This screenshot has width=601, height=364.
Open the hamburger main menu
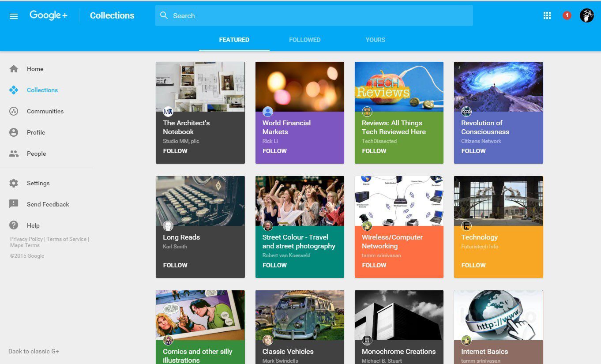coord(14,16)
